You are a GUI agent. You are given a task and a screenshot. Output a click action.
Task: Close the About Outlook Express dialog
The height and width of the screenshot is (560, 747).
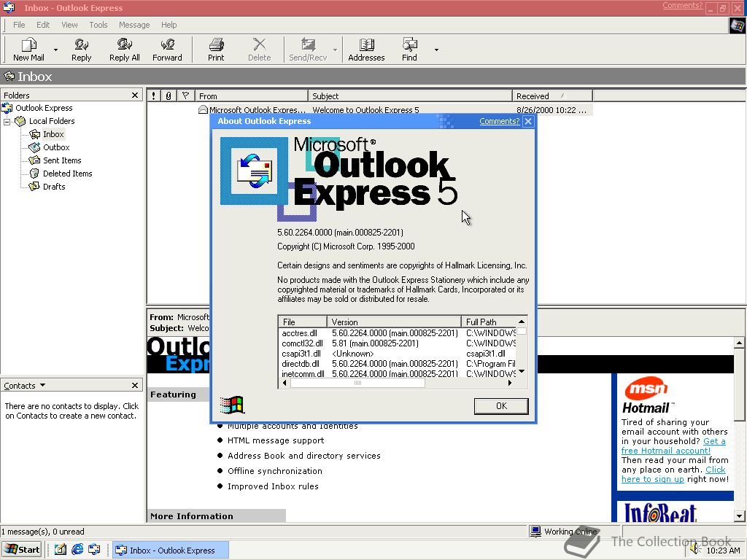pyautogui.click(x=528, y=122)
